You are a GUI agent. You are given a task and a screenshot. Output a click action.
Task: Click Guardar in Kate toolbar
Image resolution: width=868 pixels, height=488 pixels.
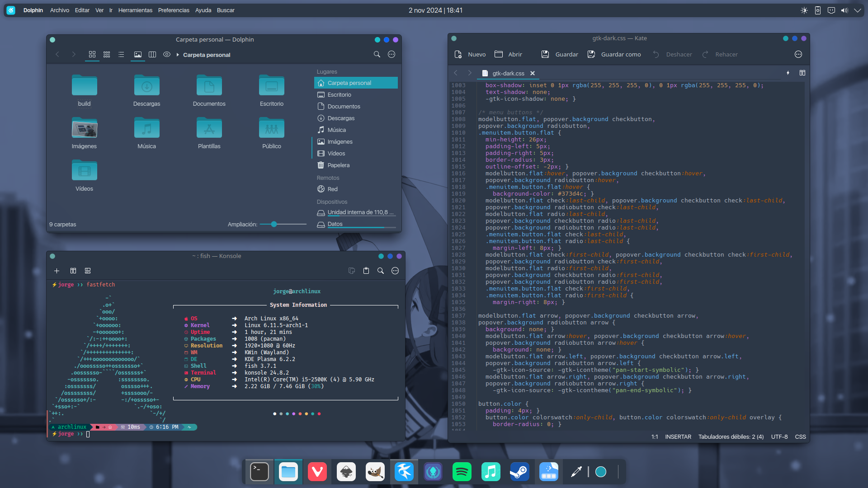[x=560, y=54]
